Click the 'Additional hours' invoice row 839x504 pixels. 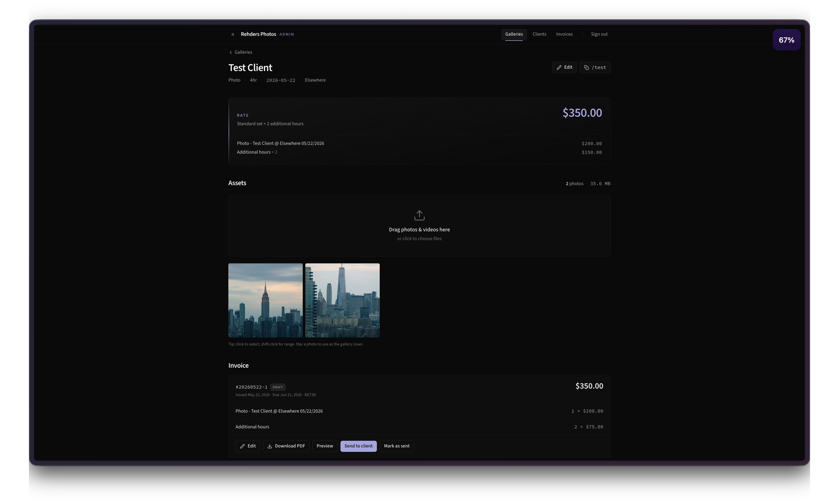click(419, 427)
